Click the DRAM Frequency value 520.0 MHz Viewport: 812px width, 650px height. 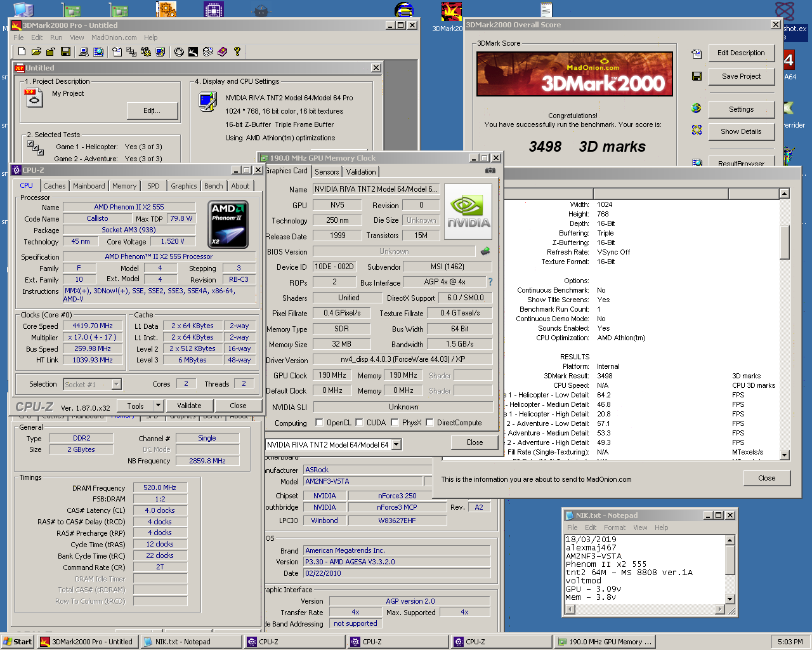pos(160,487)
